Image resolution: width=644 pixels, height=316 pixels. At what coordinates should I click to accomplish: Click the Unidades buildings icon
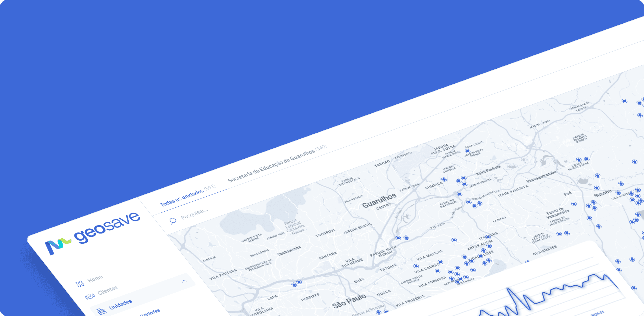[101, 311]
